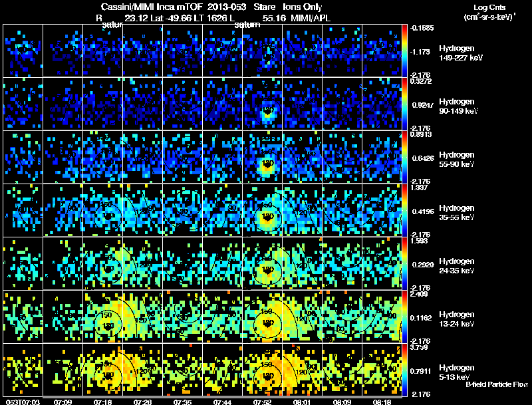Select the 07:18 image in Hydrogen 5-13 keV row
This screenshot has width=532, height=405.
[103, 370]
